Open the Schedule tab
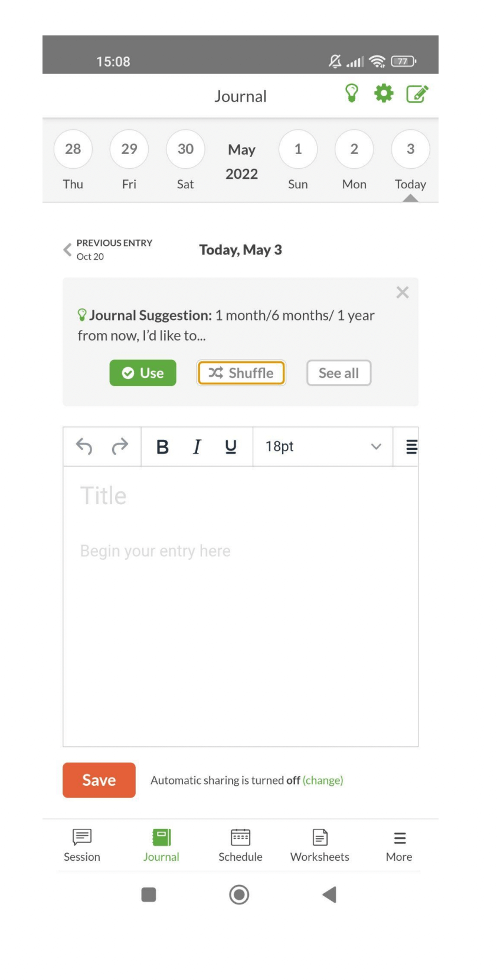This screenshot has width=497, height=980. coord(240,844)
